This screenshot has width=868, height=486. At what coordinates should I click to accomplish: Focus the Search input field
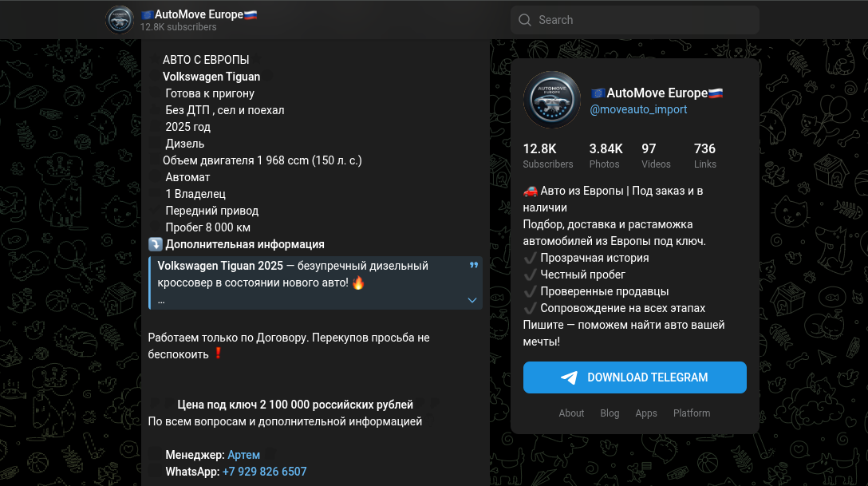pyautogui.click(x=635, y=20)
